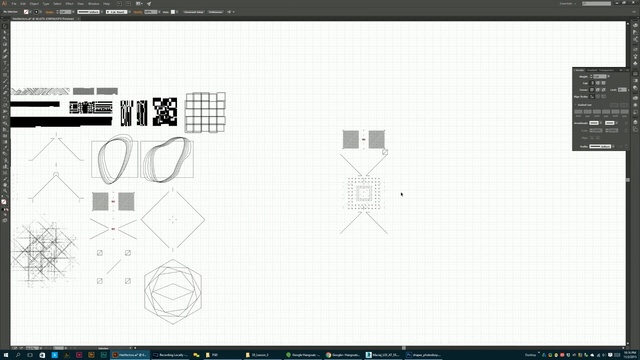Open Profile dropdown in Stroke panel

613,147
